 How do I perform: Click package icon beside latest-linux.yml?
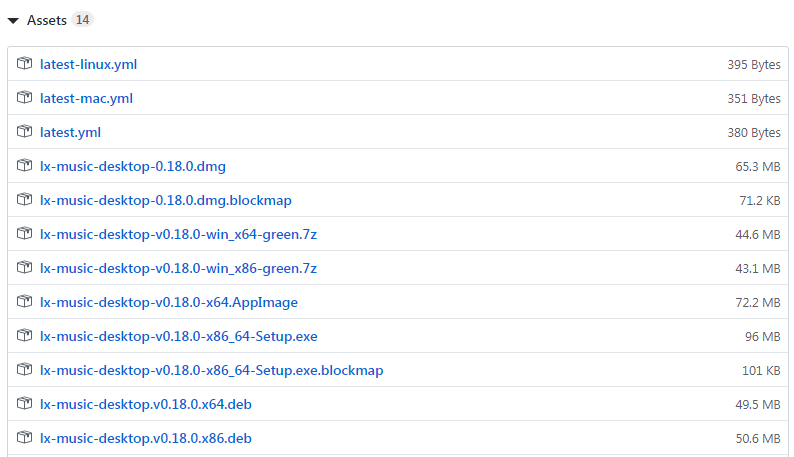pyautogui.click(x=24, y=64)
